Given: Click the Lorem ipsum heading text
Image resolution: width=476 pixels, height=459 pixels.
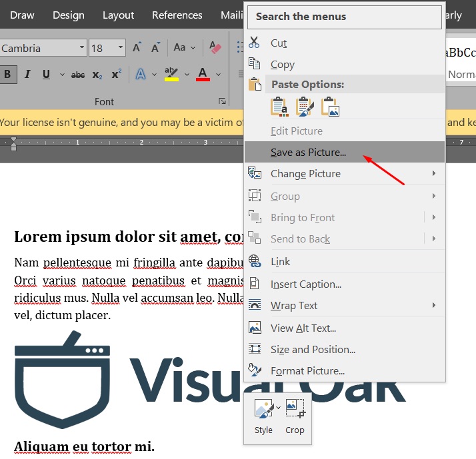Looking at the screenshot, I should 129,236.
